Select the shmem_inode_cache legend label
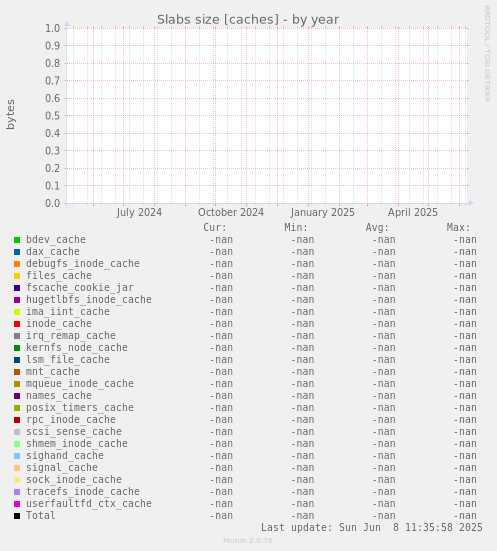 pos(77,443)
